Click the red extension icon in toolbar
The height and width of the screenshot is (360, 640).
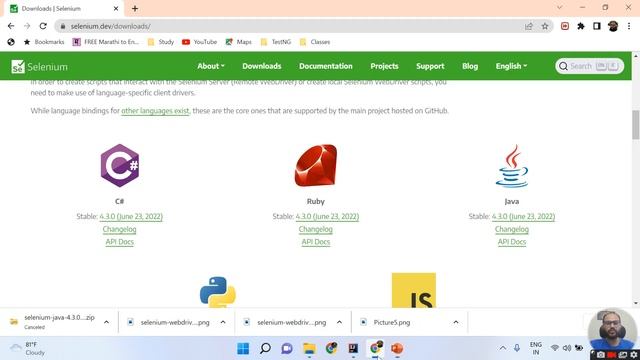point(565,26)
